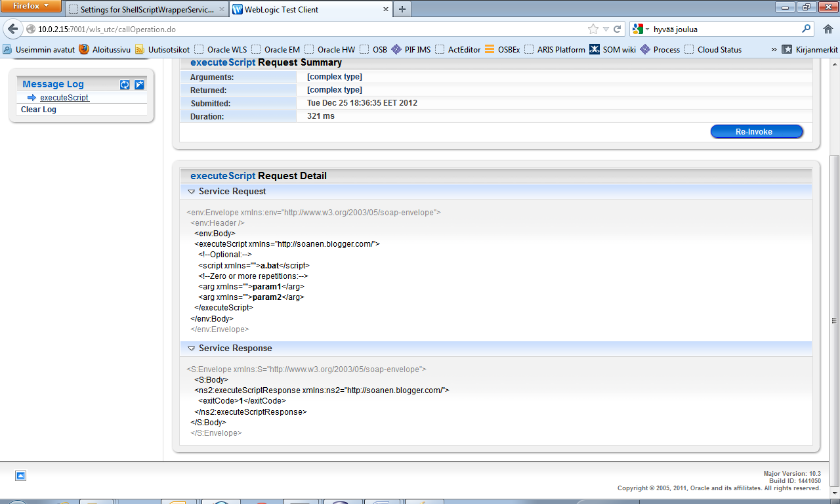Close the Settings for ShellScriptWrapperService tab
The image size is (840, 504).
[220, 10]
